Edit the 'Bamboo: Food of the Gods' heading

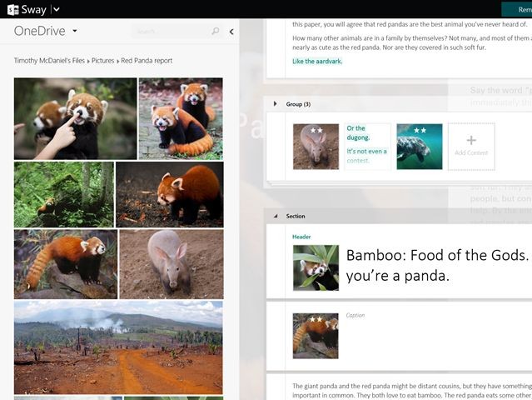point(438,265)
